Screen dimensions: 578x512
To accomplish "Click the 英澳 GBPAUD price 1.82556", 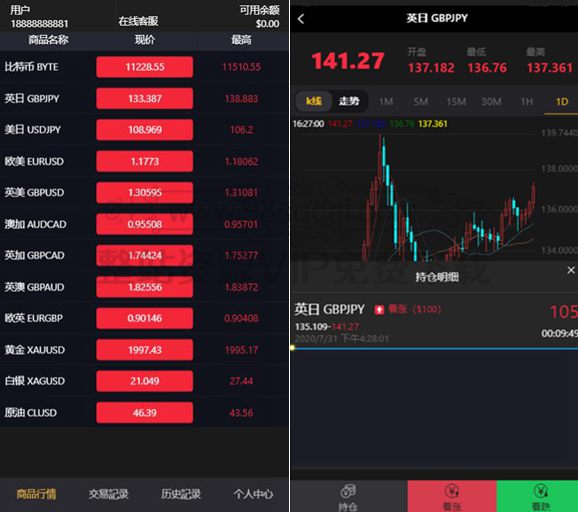I will click(x=144, y=287).
